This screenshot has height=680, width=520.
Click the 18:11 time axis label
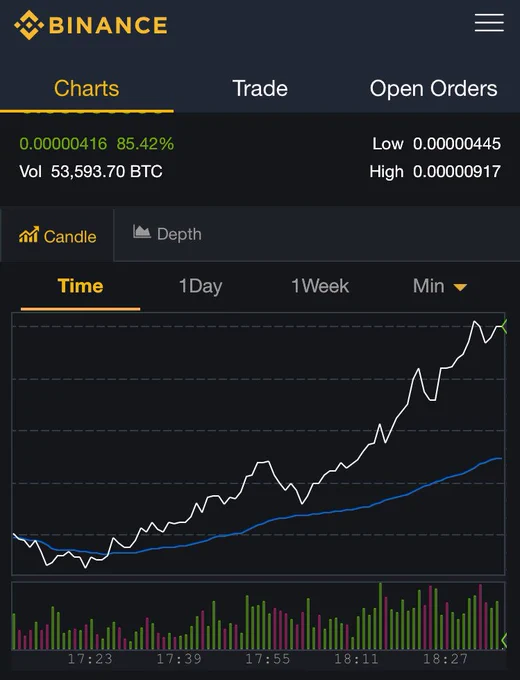(x=356, y=659)
